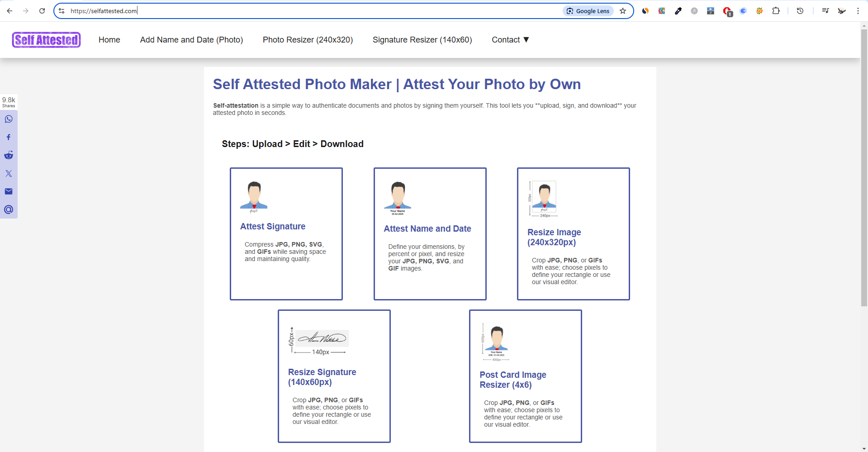
Task: Open Google Lens in address bar
Action: (x=588, y=11)
